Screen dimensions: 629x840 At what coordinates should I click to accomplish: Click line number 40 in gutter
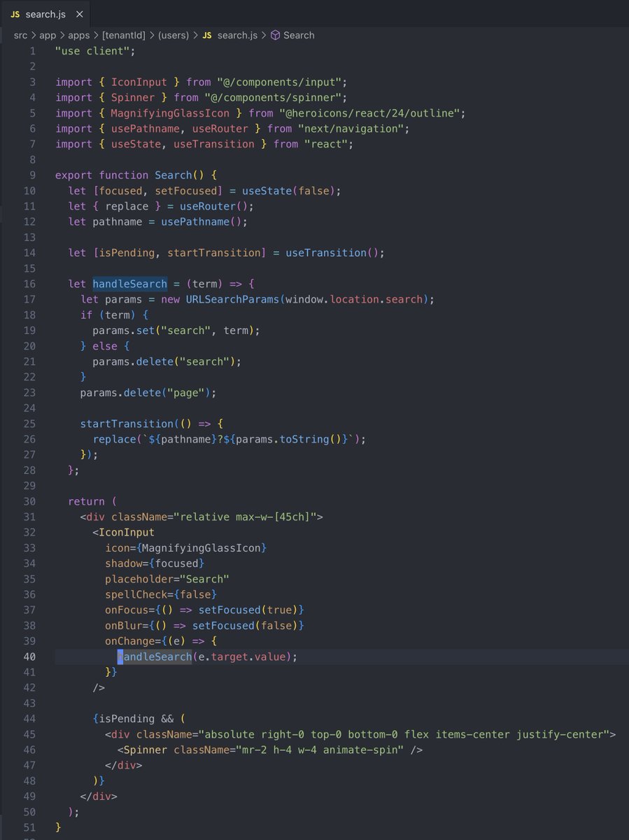click(29, 657)
